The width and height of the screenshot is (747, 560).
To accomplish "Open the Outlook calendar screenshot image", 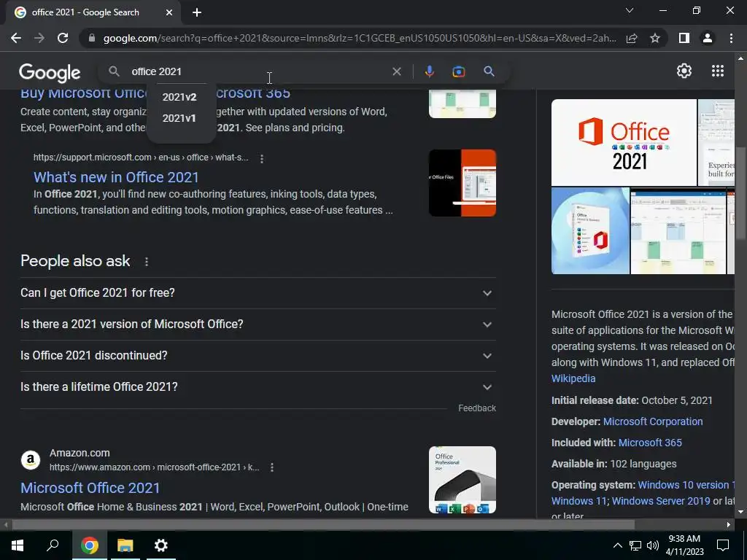I will 678,231.
